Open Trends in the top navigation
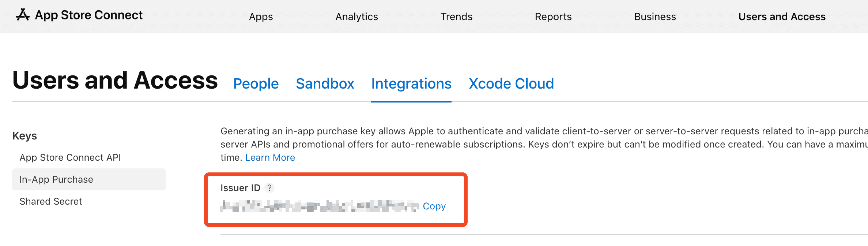Screen dimensions: 868x246 click(456, 17)
